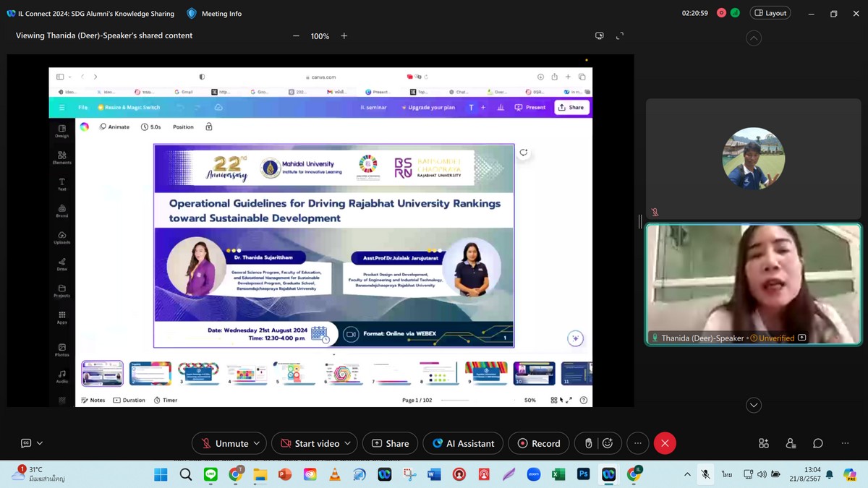Select Thanida (Deer)-Speaker video tile
This screenshot has width=868, height=488.
[x=753, y=282]
